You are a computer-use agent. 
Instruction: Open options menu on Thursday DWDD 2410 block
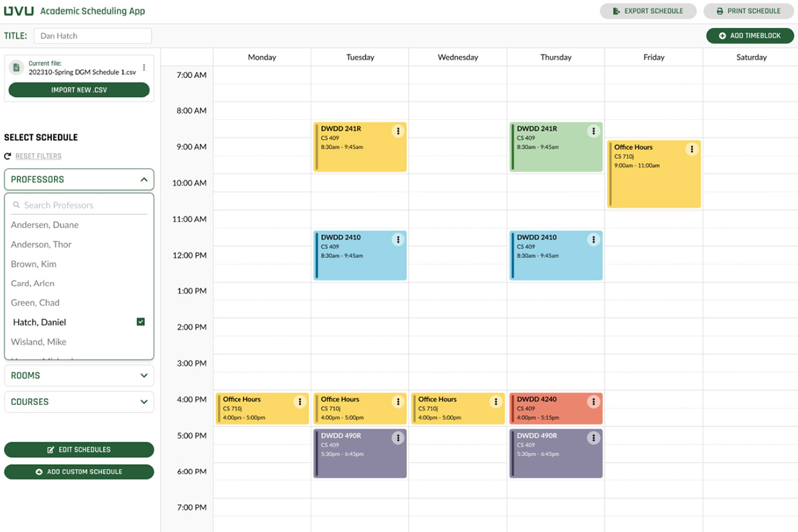[594, 240]
